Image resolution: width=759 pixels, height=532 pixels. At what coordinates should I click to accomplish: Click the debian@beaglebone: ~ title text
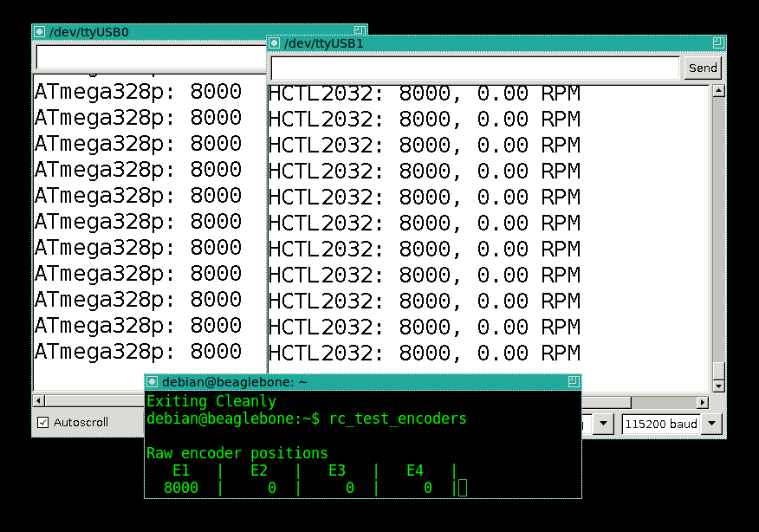[x=234, y=382]
